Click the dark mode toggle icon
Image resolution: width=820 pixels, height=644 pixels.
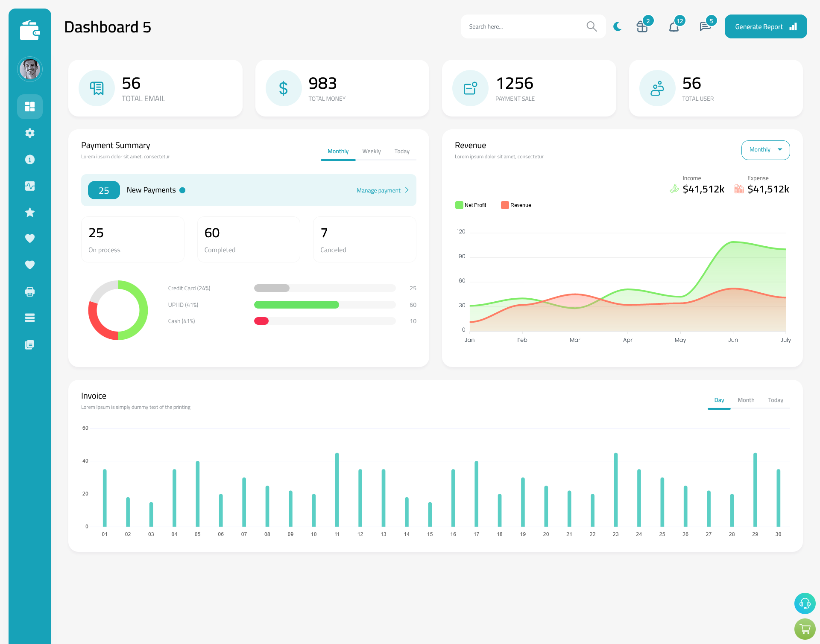point(618,26)
